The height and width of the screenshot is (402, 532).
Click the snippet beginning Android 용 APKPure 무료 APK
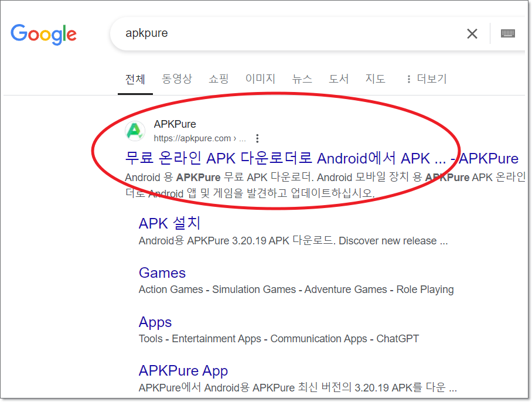point(325,185)
